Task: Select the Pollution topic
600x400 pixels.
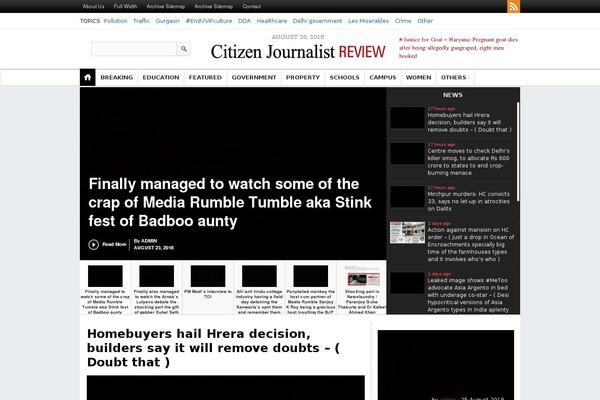Action: [x=115, y=21]
